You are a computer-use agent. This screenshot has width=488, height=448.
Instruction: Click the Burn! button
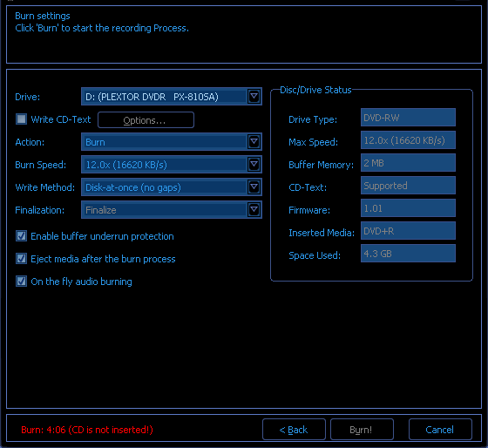(x=362, y=430)
